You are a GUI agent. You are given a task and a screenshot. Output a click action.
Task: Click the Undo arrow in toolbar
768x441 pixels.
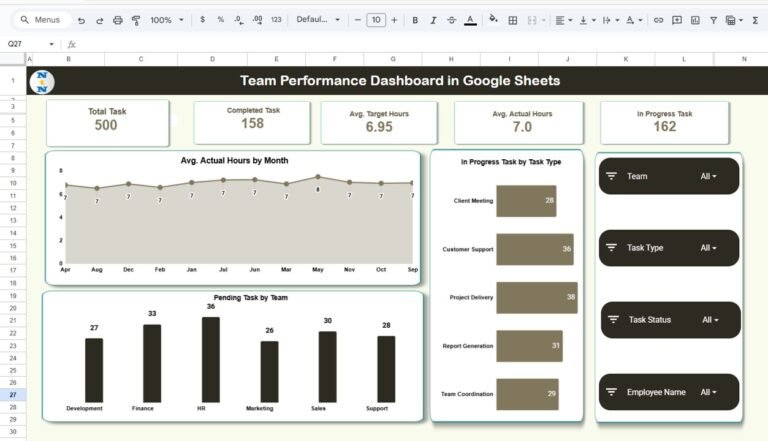click(x=81, y=20)
